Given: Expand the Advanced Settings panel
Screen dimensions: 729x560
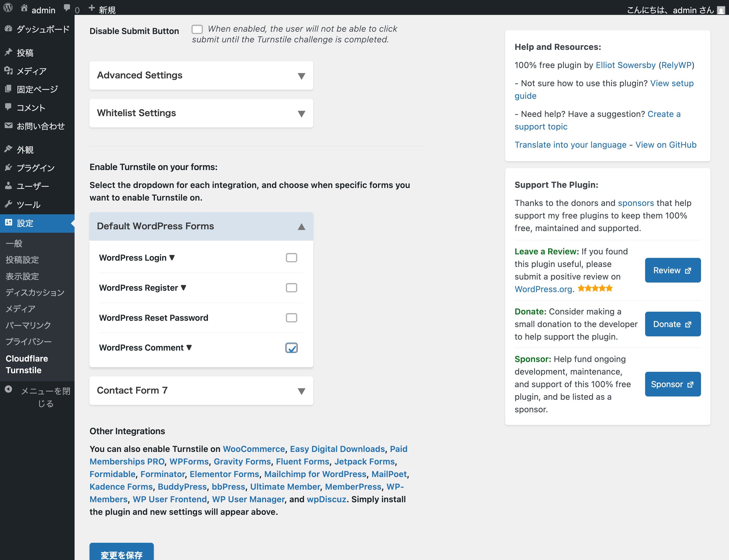Looking at the screenshot, I should click(x=201, y=75).
